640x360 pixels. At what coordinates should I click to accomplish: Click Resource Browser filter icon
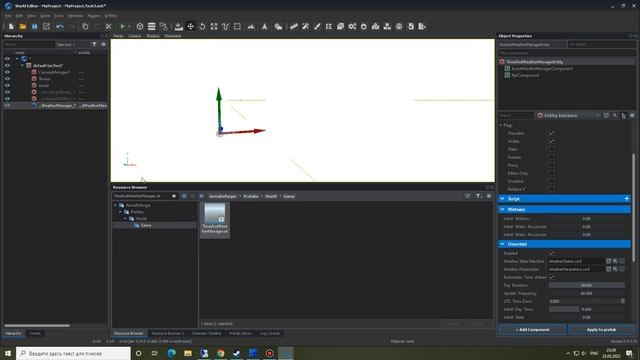479,196
